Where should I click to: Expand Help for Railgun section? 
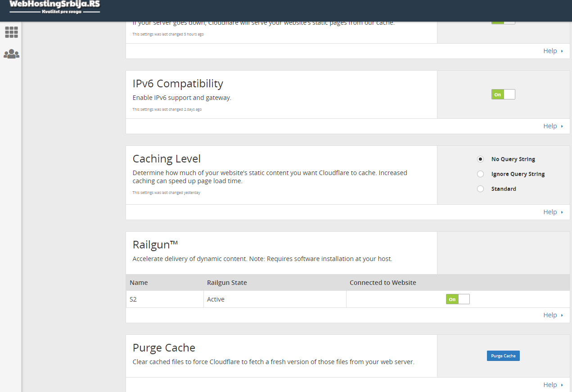[x=553, y=315]
